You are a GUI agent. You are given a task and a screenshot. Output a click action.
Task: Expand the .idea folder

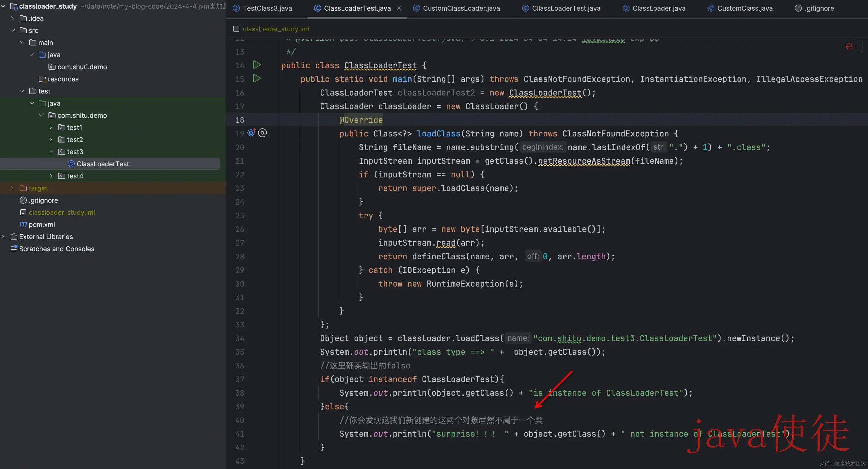(x=13, y=18)
